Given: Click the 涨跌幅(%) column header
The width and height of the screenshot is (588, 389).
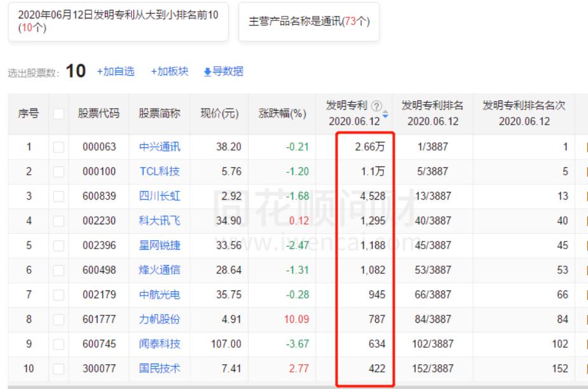Looking at the screenshot, I should point(282,113).
